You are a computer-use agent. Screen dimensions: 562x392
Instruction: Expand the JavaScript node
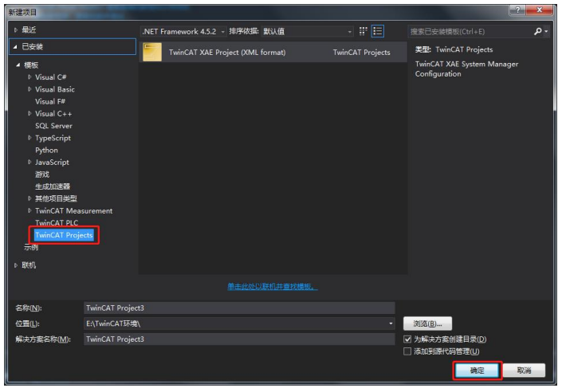[x=29, y=162]
